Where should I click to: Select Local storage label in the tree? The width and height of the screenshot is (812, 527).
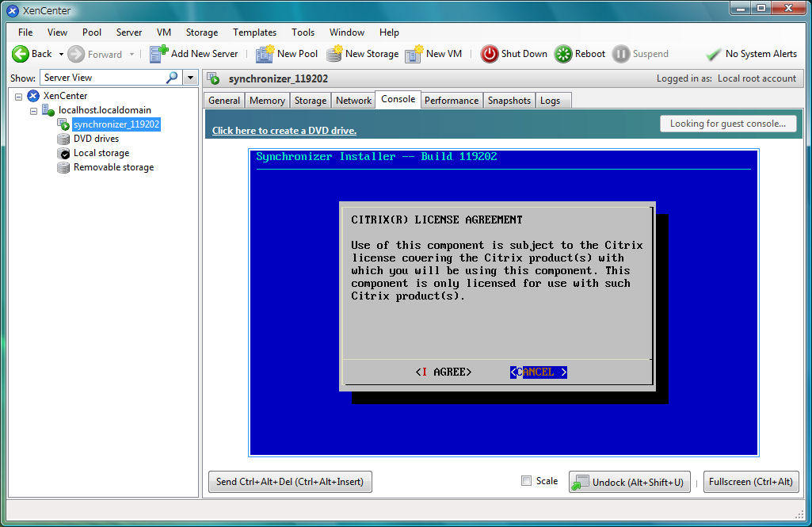(x=101, y=154)
